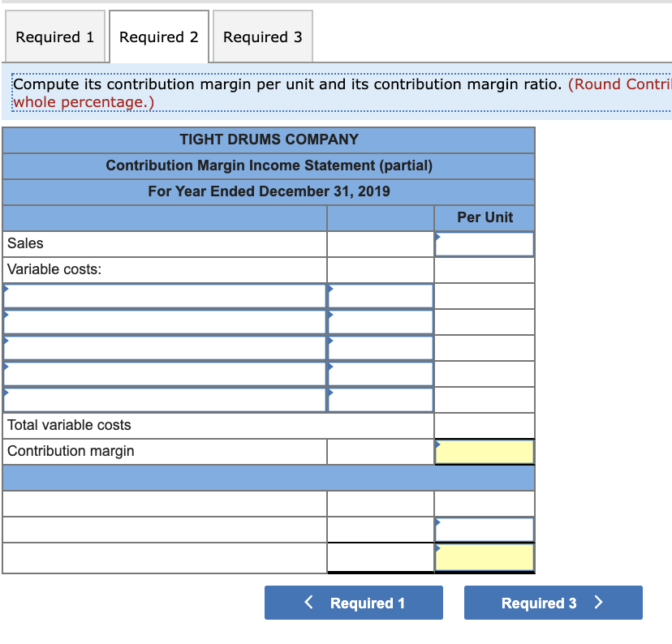Image resolution: width=672 pixels, height=644 pixels.
Task: Advance with the Required 3 button
Action: pyautogui.click(x=554, y=603)
